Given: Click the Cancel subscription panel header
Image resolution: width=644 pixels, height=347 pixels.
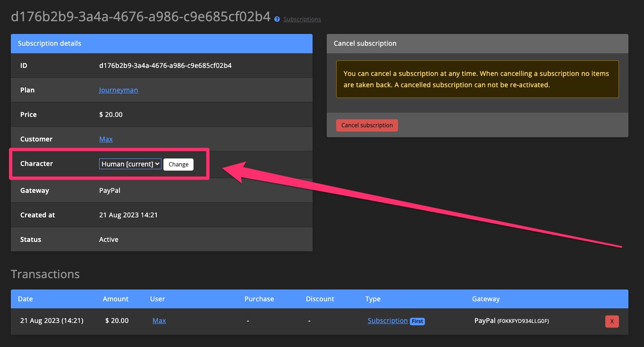Looking at the screenshot, I should pyautogui.click(x=365, y=43).
